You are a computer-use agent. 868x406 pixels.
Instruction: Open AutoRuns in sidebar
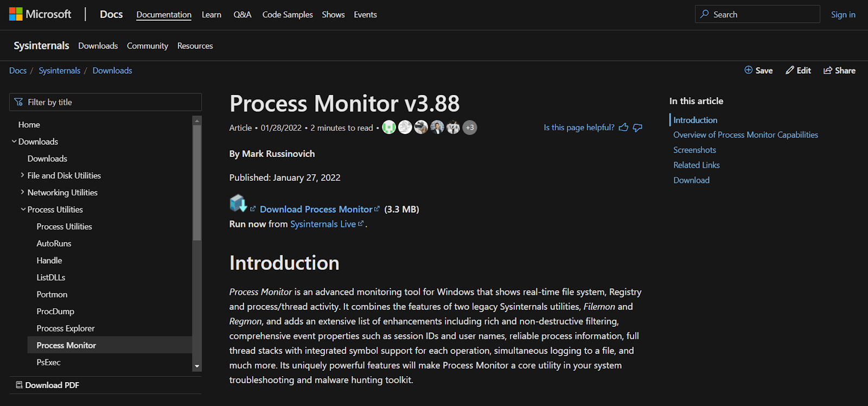click(54, 243)
